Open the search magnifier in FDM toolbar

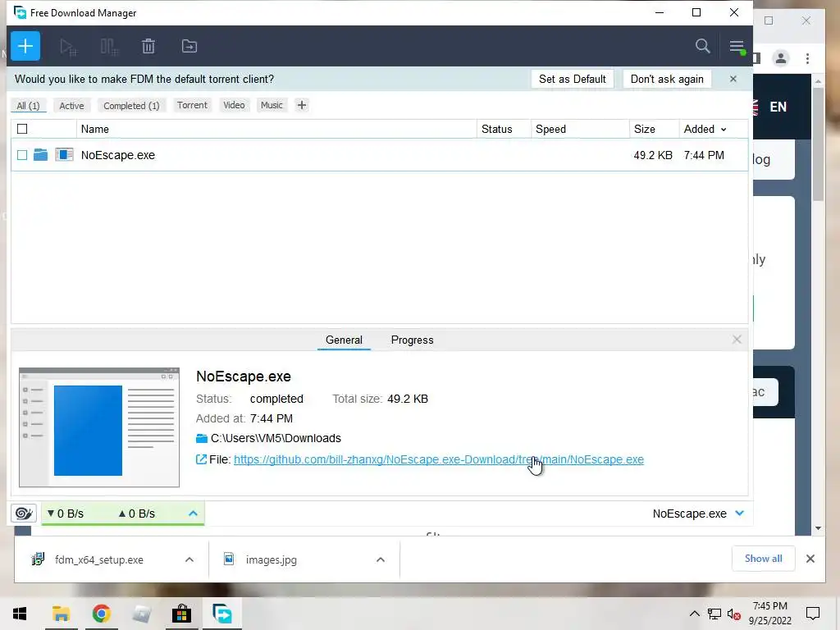(702, 46)
